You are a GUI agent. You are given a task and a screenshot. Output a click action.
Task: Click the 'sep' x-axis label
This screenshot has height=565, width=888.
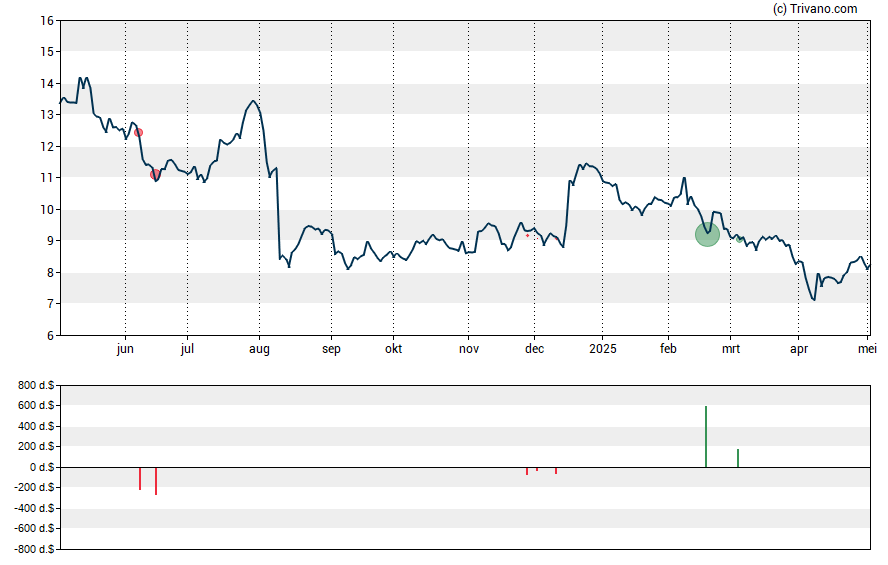[331, 349]
